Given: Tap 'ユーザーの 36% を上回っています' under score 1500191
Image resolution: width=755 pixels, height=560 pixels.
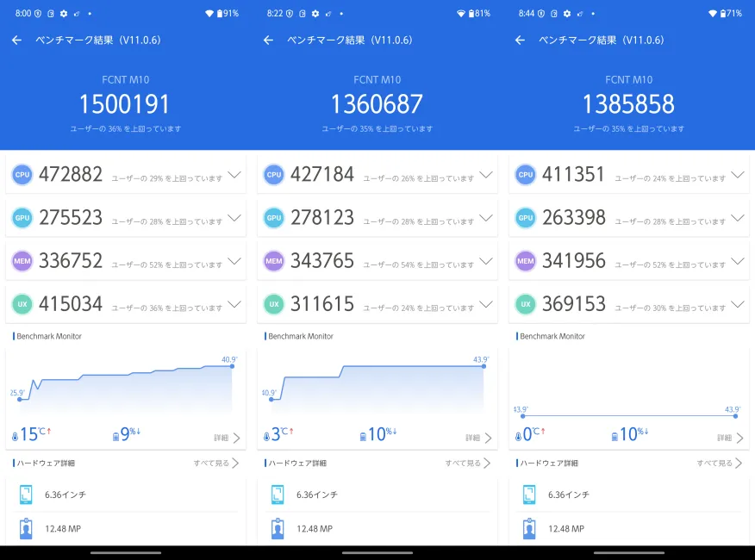Looking at the screenshot, I should pyautogui.click(x=126, y=128).
